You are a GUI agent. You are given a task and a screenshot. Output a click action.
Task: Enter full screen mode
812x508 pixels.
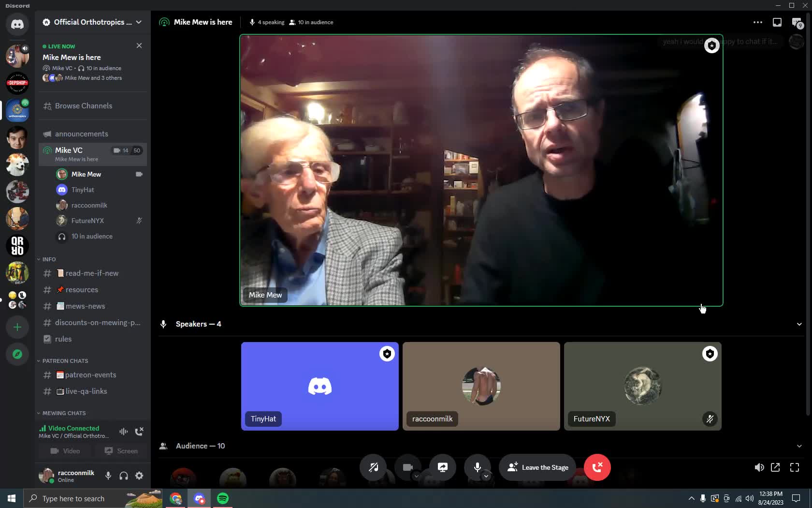pos(795,467)
